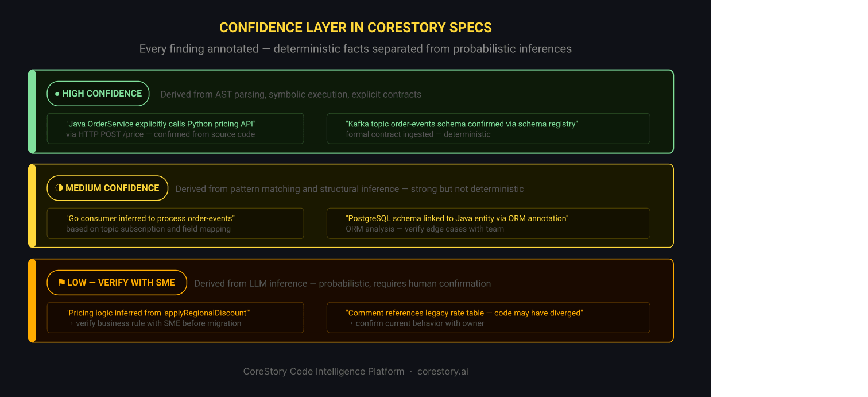Screen dimensions: 868x397
Task: Click the half-circle icon in the MEDIUM badge
Action: point(59,188)
